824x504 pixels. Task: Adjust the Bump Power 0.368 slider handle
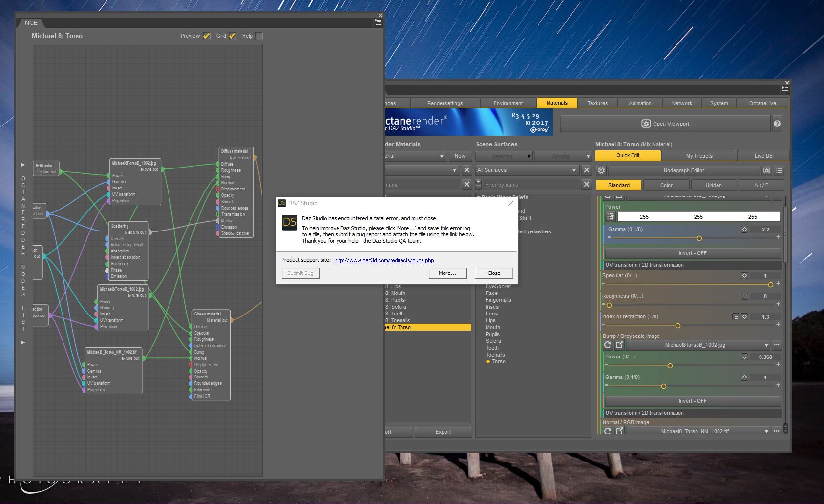point(670,366)
